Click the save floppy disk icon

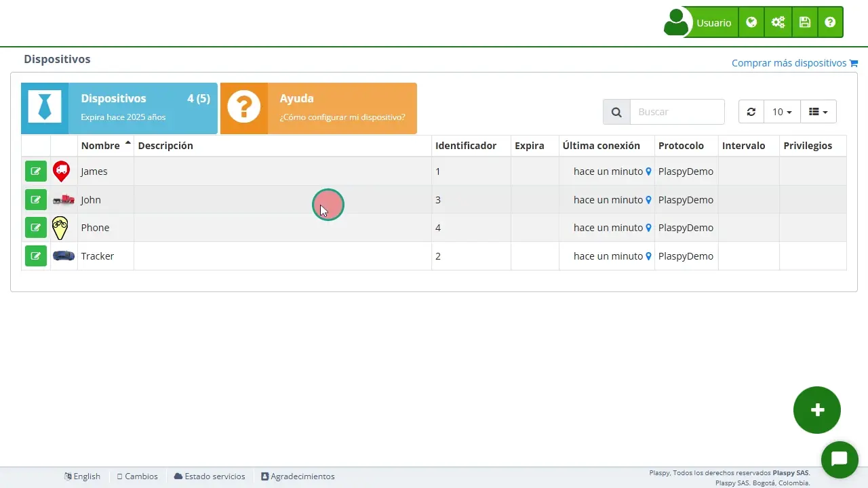[x=805, y=22]
